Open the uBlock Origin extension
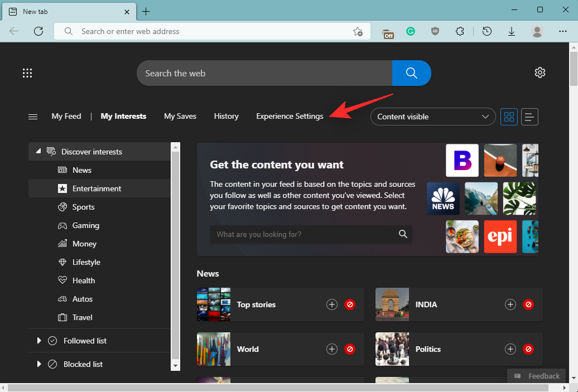The image size is (578, 392). pyautogui.click(x=435, y=31)
